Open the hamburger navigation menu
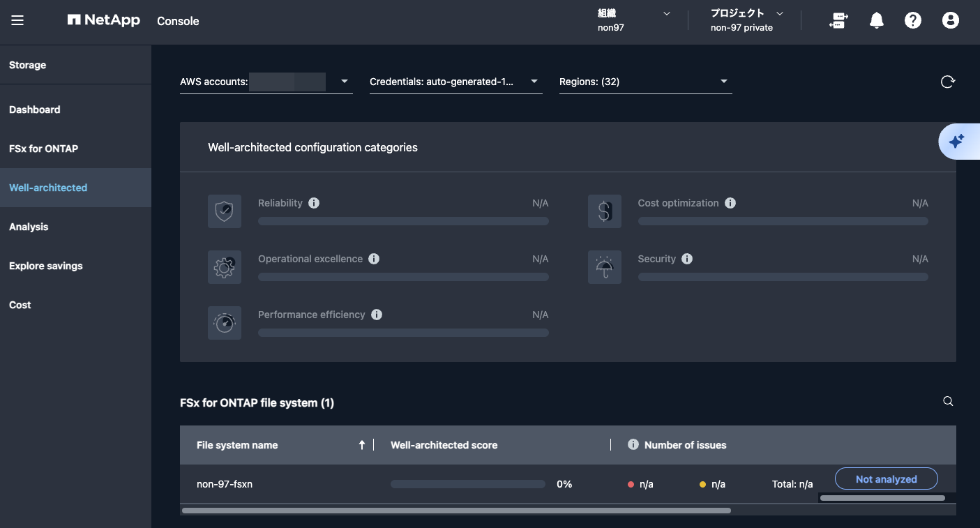 [x=17, y=21]
